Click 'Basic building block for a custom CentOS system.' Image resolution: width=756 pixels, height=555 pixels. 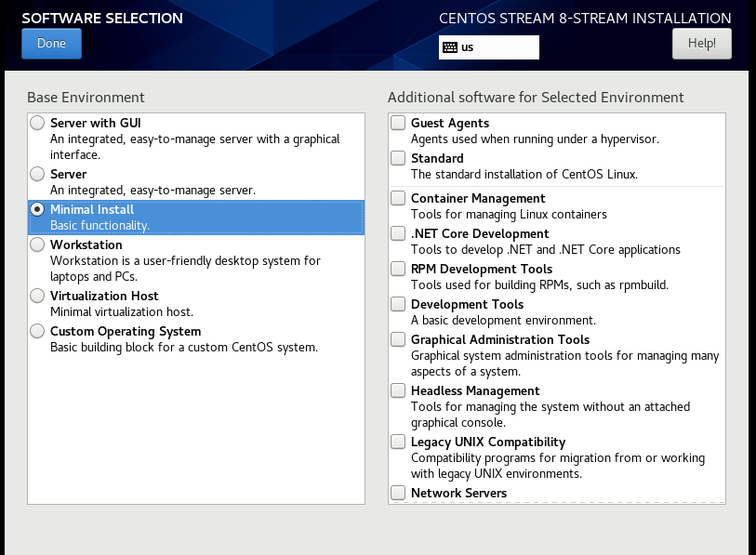click(184, 348)
